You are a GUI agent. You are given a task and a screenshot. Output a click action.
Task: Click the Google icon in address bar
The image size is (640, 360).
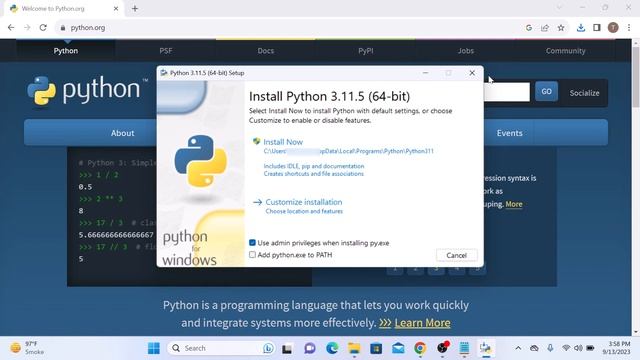tap(529, 28)
